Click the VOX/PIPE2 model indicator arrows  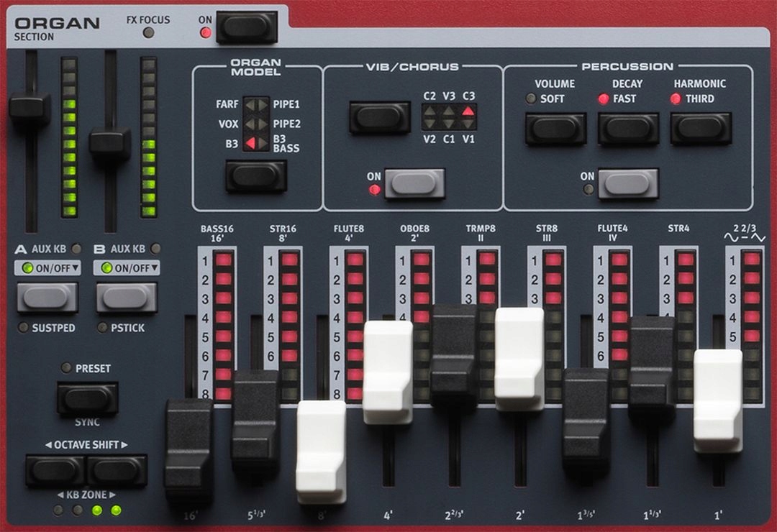pyautogui.click(x=256, y=124)
